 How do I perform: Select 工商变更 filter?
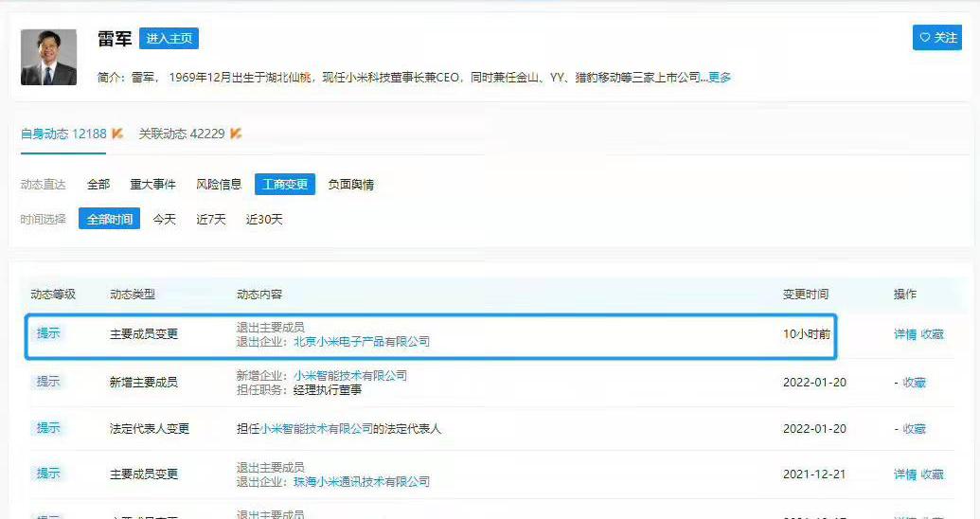point(285,184)
